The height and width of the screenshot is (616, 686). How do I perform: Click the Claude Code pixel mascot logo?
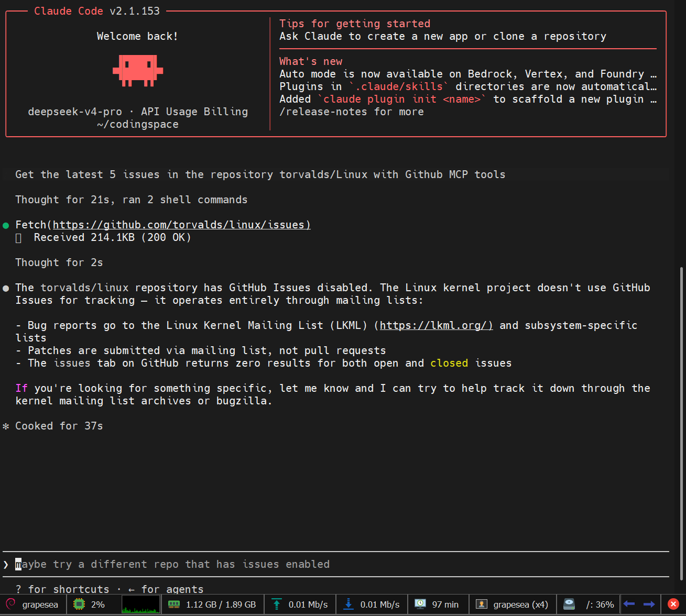[138, 70]
